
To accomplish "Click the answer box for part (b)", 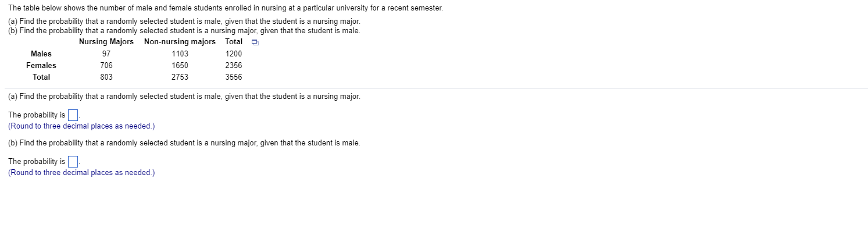I will click(x=73, y=161).
